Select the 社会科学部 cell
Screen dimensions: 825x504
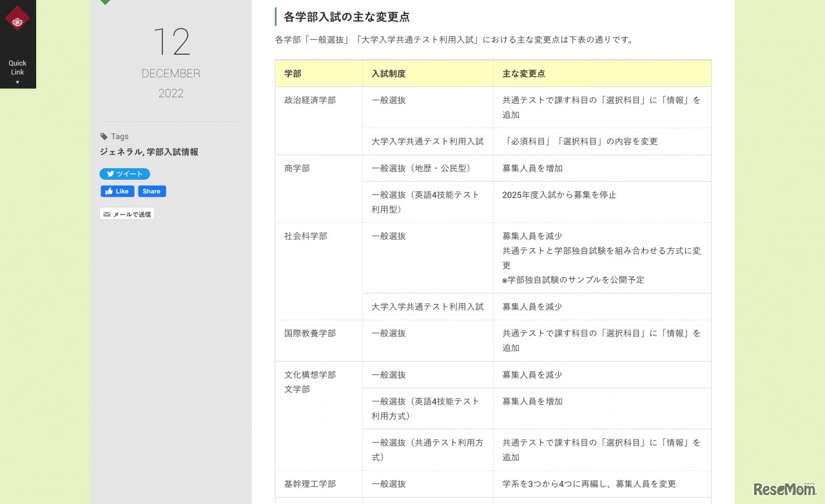[x=318, y=271]
